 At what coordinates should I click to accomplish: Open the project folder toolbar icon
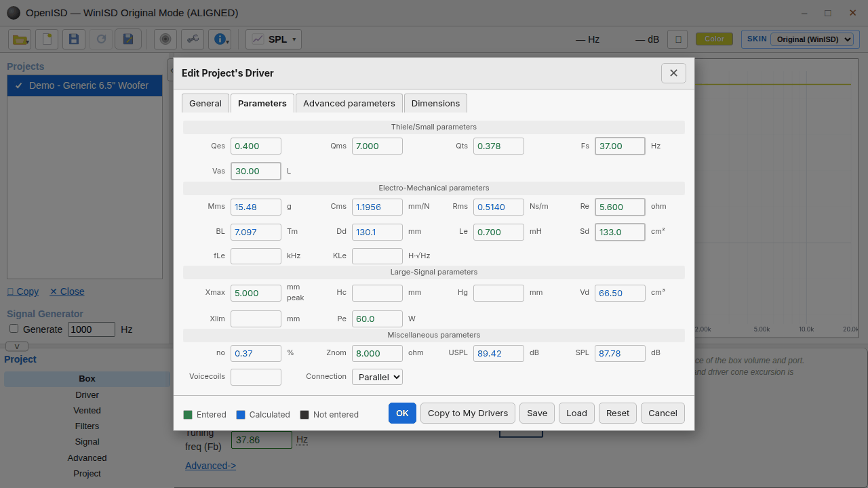tap(20, 39)
